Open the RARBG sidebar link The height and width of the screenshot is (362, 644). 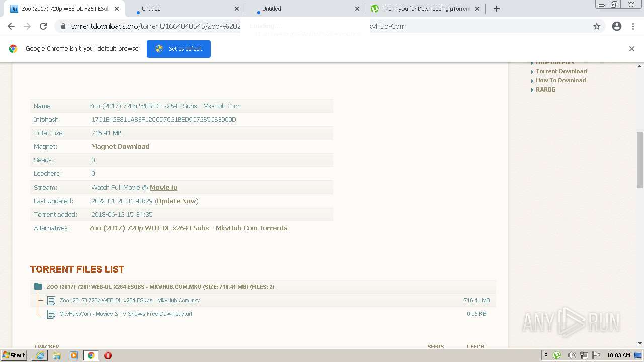point(545,89)
